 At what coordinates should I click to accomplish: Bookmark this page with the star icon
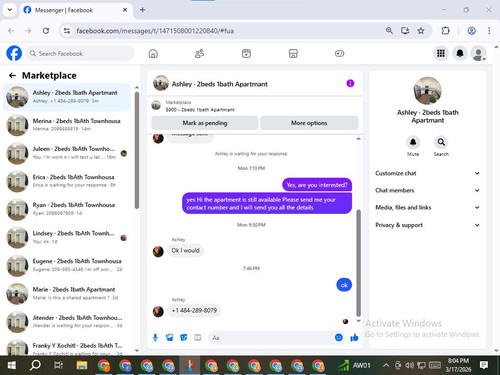coord(421,31)
